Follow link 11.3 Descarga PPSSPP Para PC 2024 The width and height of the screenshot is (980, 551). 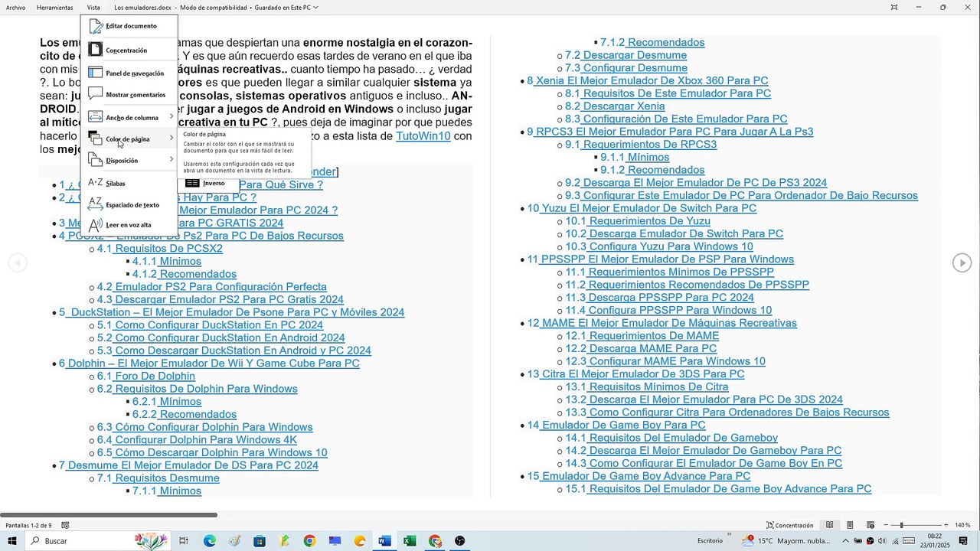[660, 298]
